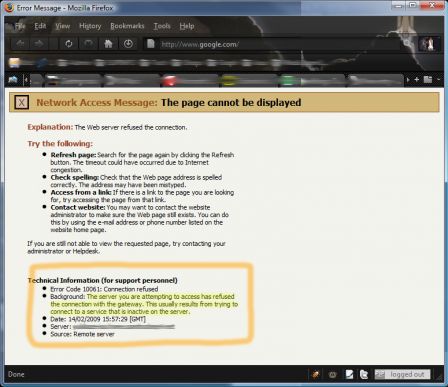
Task: Go to the Home page icon
Action: tap(108, 44)
